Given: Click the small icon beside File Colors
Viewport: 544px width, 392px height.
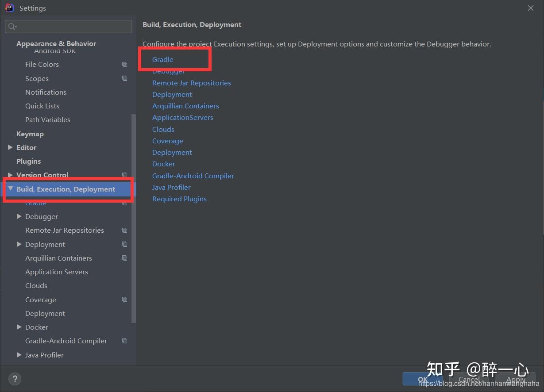Looking at the screenshot, I should 124,64.
